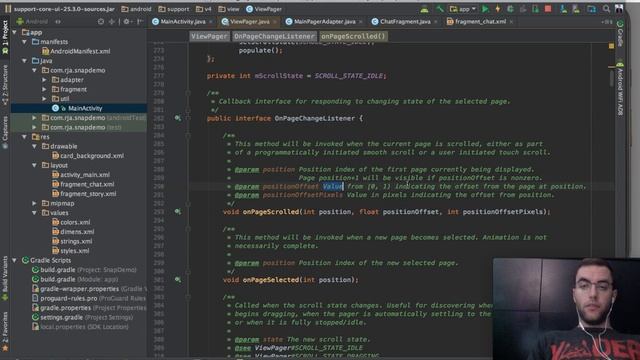
Task: Open the Project Structure toolbar icon
Action: click(591, 9)
